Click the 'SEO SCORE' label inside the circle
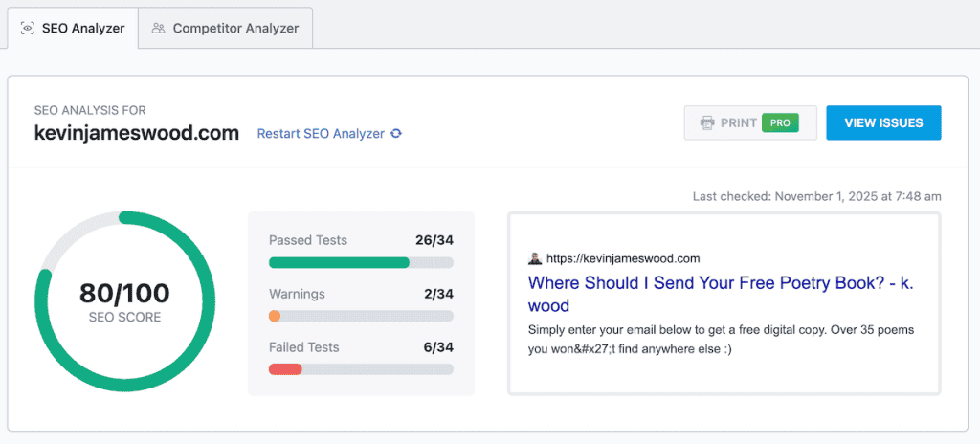The width and height of the screenshot is (980, 444). pos(125,317)
